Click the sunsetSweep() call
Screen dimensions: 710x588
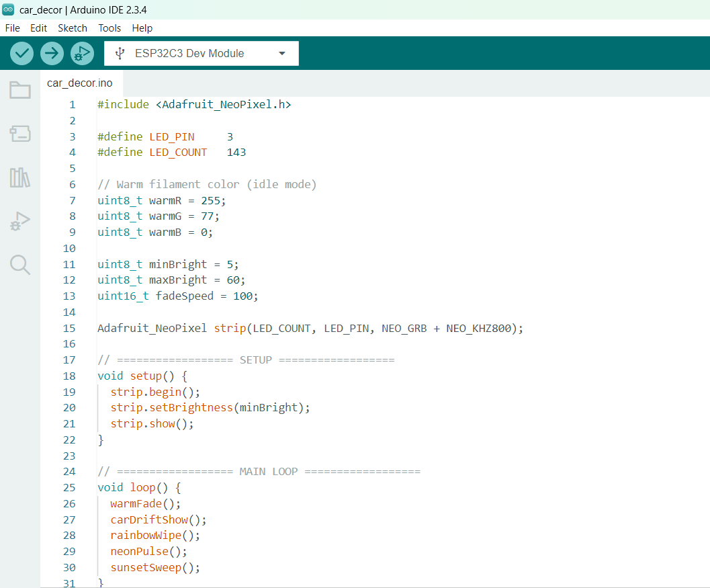coord(155,568)
